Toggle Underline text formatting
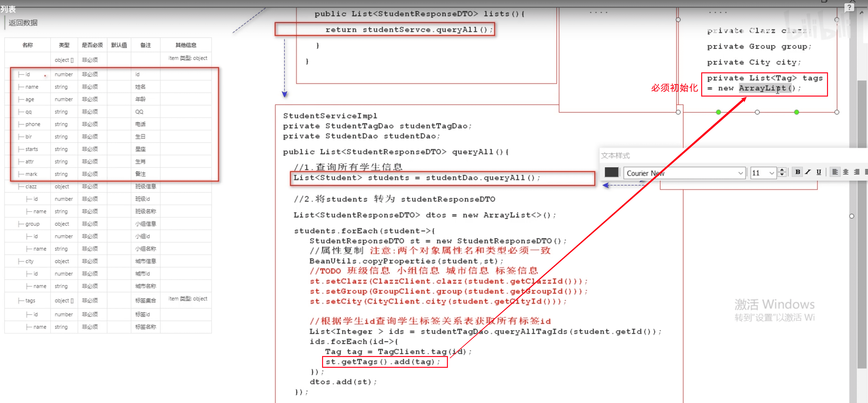 click(819, 172)
